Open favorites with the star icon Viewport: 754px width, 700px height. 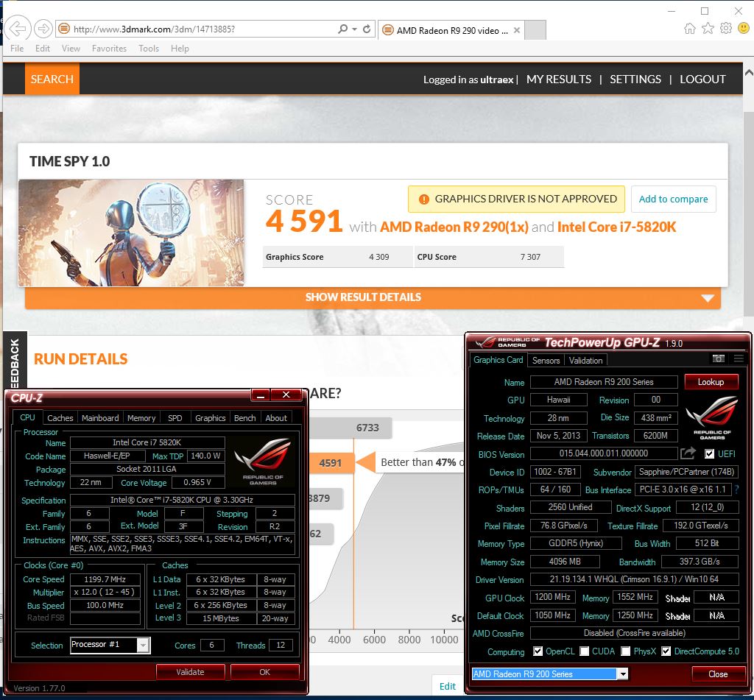tap(708, 29)
